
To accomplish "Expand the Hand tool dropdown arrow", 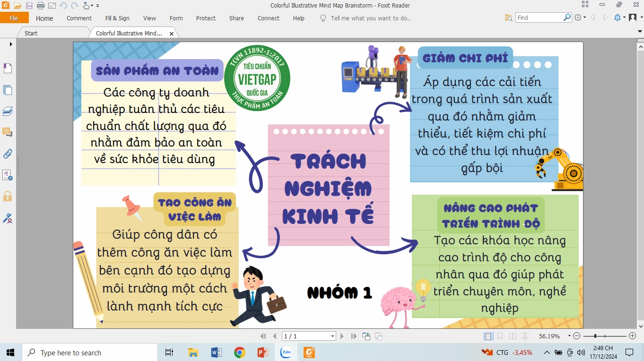I will [92, 6].
